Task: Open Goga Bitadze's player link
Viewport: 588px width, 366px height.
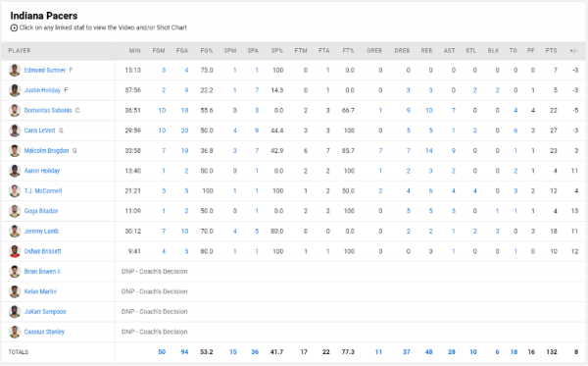Action: tap(41, 211)
